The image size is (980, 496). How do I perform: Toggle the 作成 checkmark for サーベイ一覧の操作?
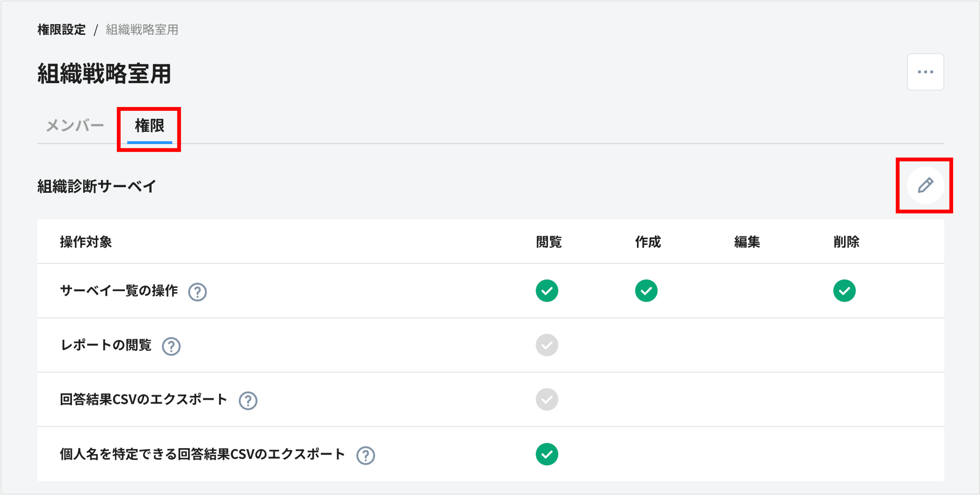[647, 290]
